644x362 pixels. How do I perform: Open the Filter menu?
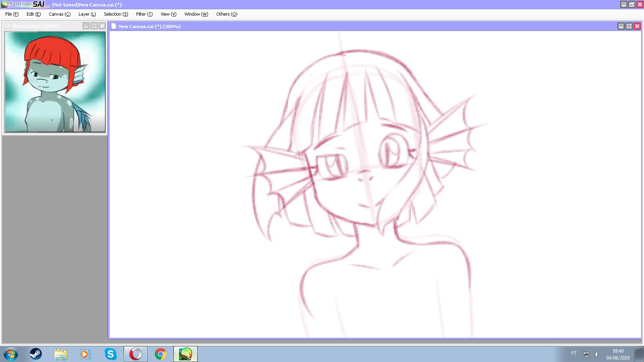pos(144,14)
